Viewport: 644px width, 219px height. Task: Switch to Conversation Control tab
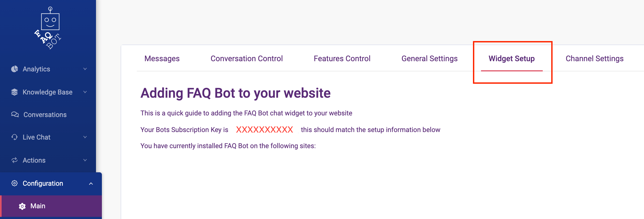[x=247, y=59]
